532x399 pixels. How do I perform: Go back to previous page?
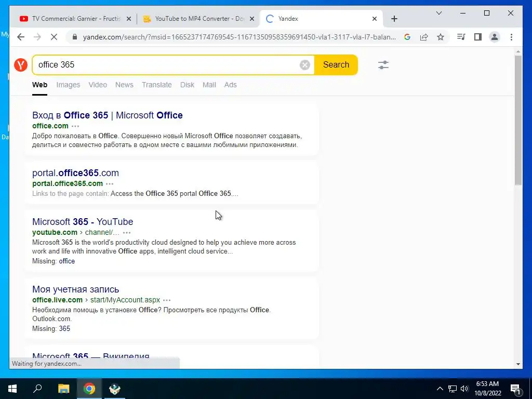click(x=21, y=37)
